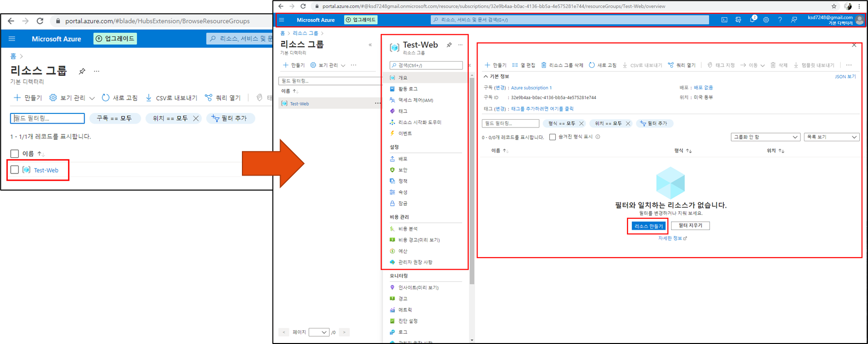Viewport: 868px width, 344px height.
Task: Collapse the 리소스 그룹 list panel with double chevron
Action: pyautogui.click(x=370, y=45)
